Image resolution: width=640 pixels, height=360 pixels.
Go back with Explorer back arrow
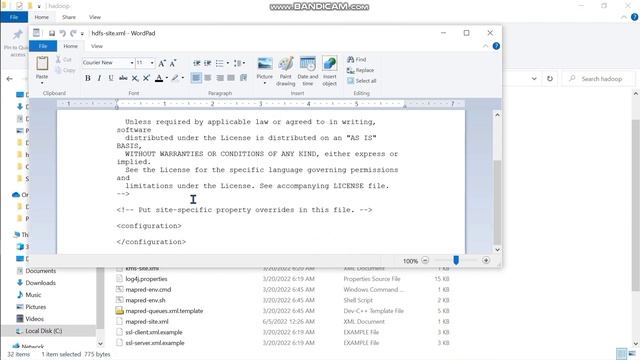click(9, 79)
